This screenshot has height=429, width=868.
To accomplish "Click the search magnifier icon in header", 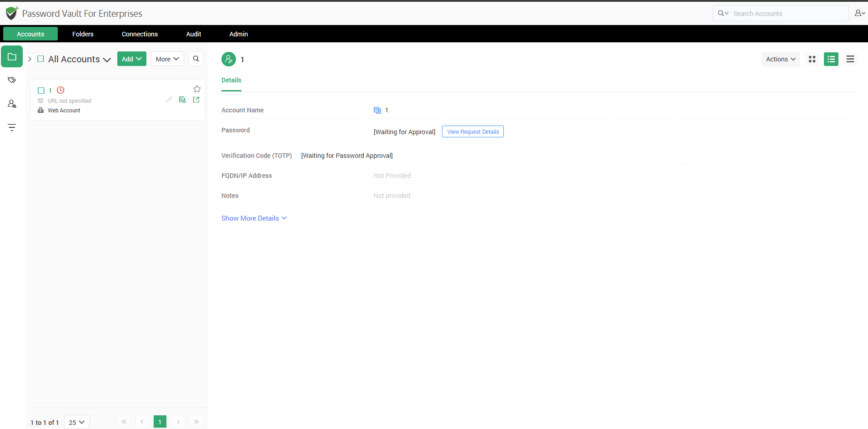I will point(721,13).
